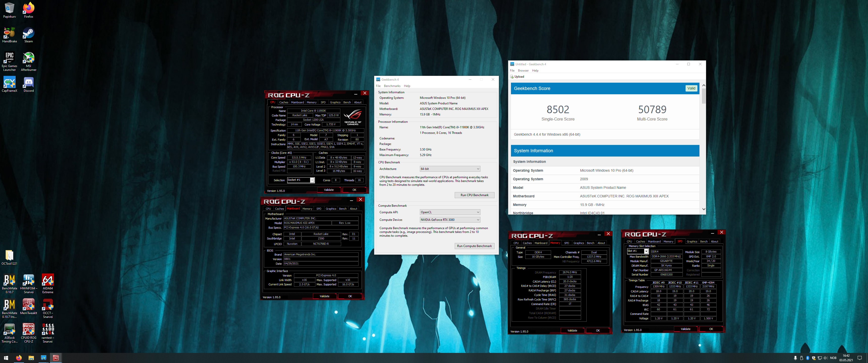Screen dimensions: 868x363
Task: Select About tab in the SPD CPU-Z window
Action: [714, 241]
